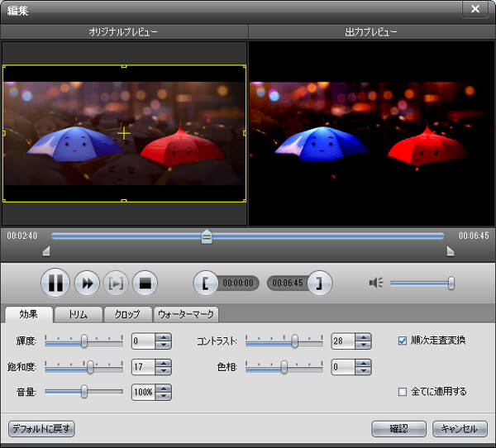This screenshot has height=448, width=496.
Task: Open the ウォーターマーク tab
Action: [186, 314]
